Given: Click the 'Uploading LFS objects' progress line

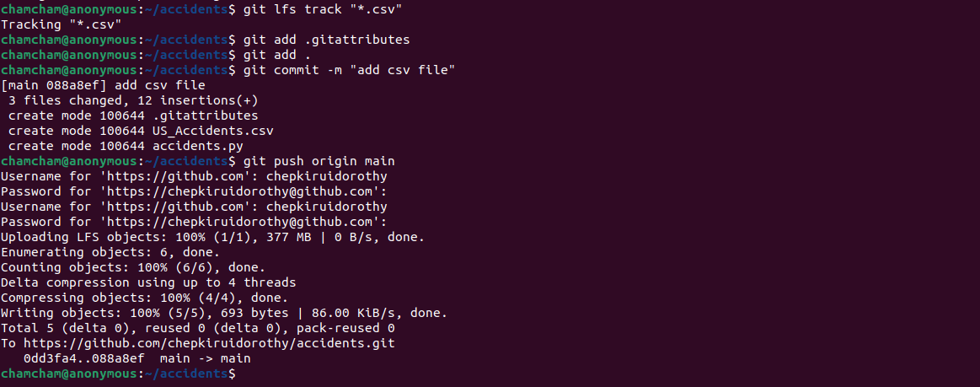Looking at the screenshot, I should [x=213, y=237].
